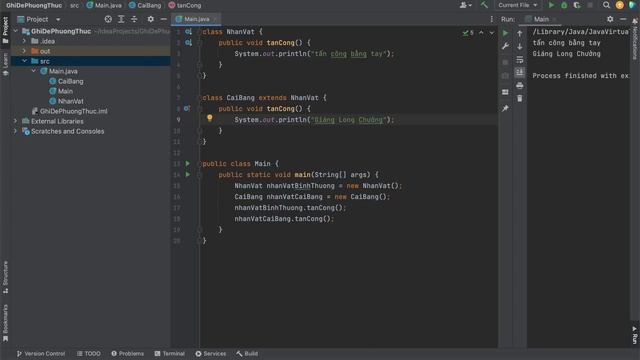Rerun Main in the Run panel
Viewport: 640px width, 360px height.
505,33
